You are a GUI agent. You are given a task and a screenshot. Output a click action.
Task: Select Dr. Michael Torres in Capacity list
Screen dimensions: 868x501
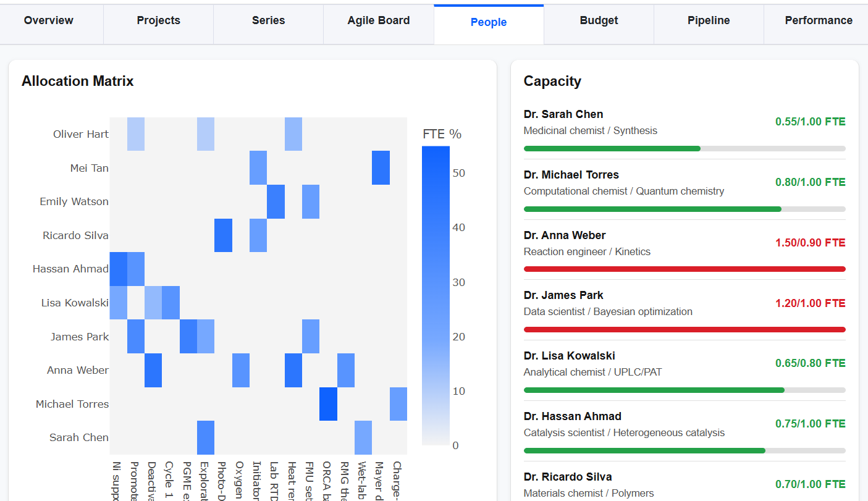(685, 189)
